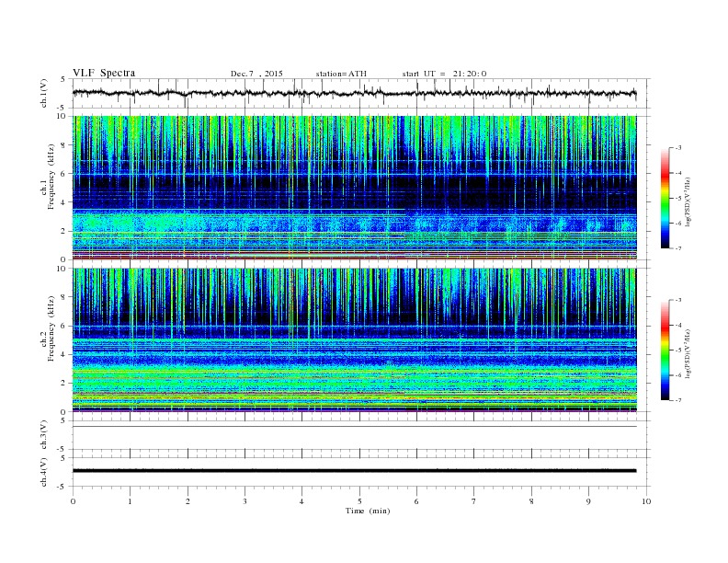Click the time axis tick label "5"
The width and height of the screenshot is (728, 563).
pos(359,501)
